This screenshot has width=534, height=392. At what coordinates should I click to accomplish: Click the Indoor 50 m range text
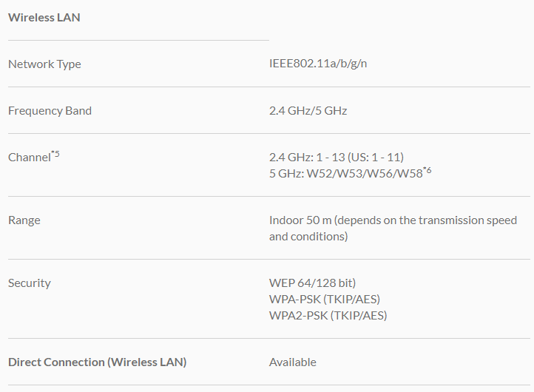[393, 220]
